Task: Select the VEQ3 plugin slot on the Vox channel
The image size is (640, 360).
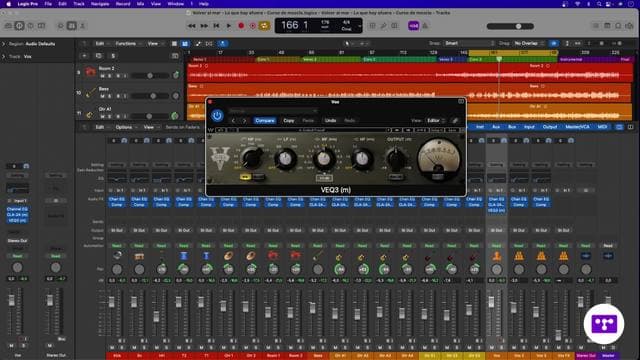Action: (496, 210)
